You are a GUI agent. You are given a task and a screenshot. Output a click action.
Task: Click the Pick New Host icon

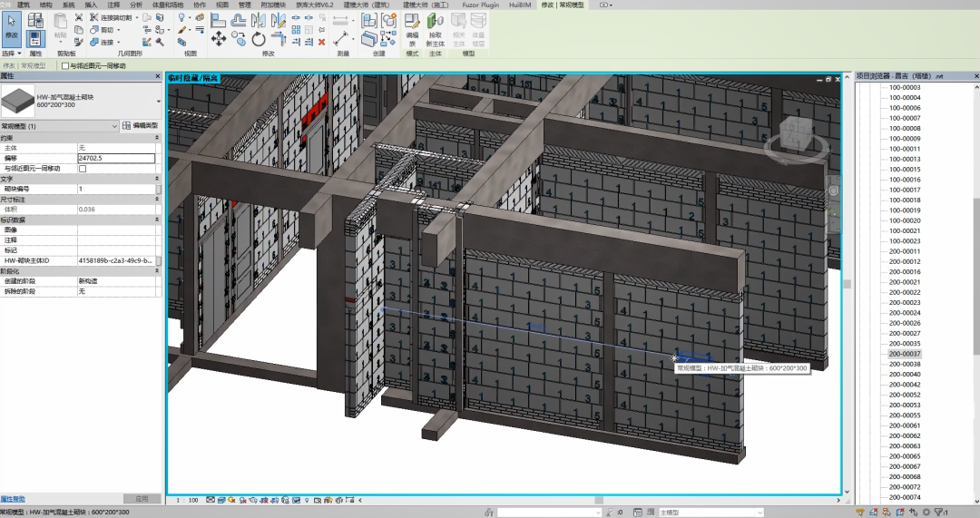(x=436, y=25)
